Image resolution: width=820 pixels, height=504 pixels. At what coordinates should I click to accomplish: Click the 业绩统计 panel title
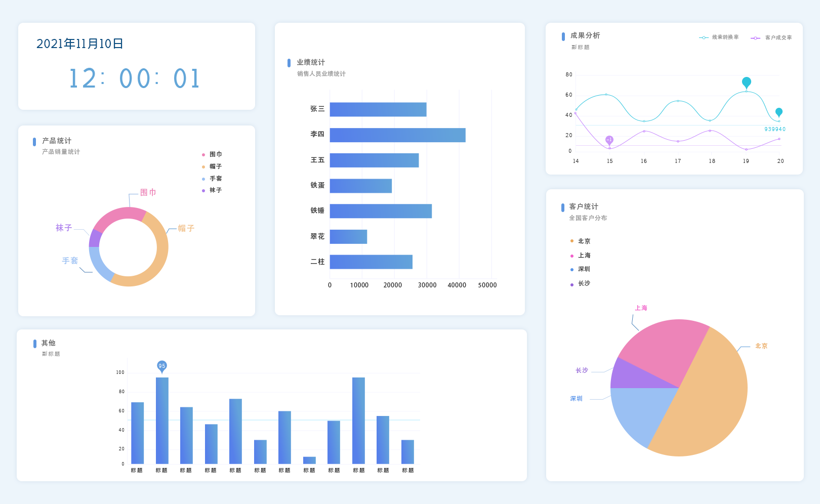pos(311,62)
